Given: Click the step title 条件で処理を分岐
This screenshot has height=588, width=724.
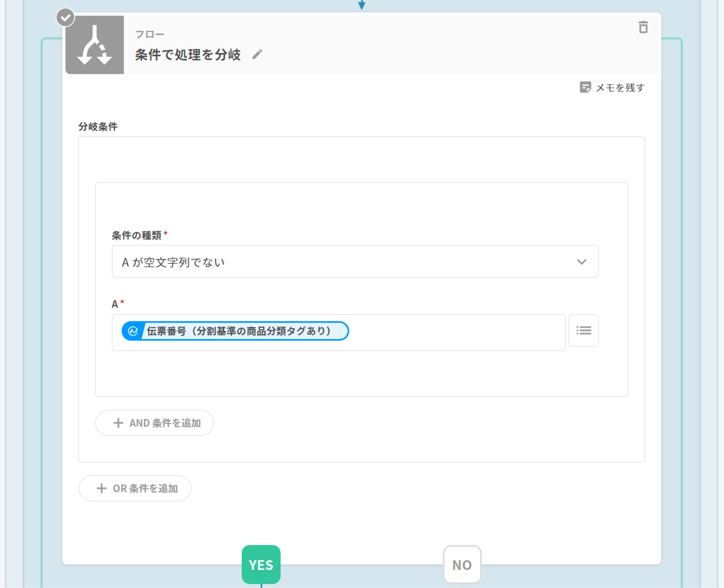Looking at the screenshot, I should (188, 55).
